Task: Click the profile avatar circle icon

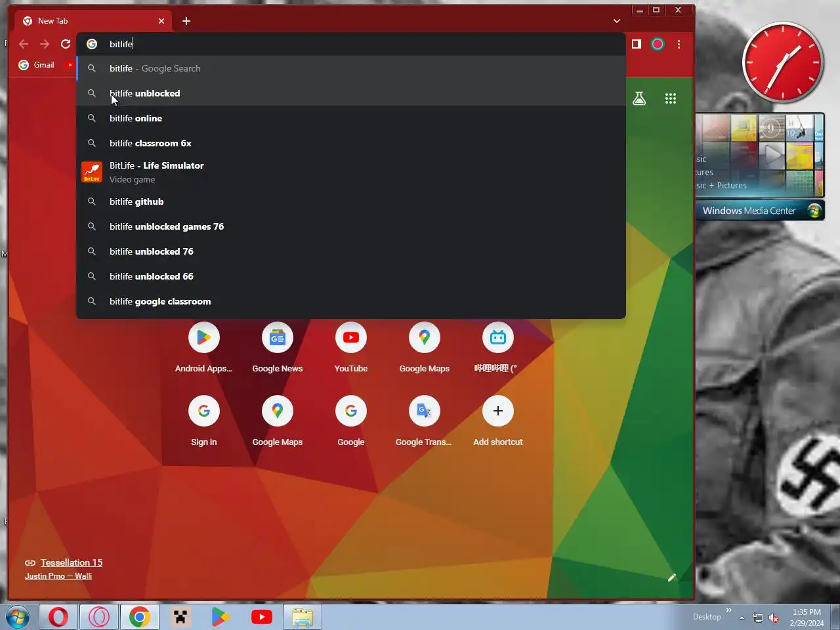Action: (x=658, y=44)
